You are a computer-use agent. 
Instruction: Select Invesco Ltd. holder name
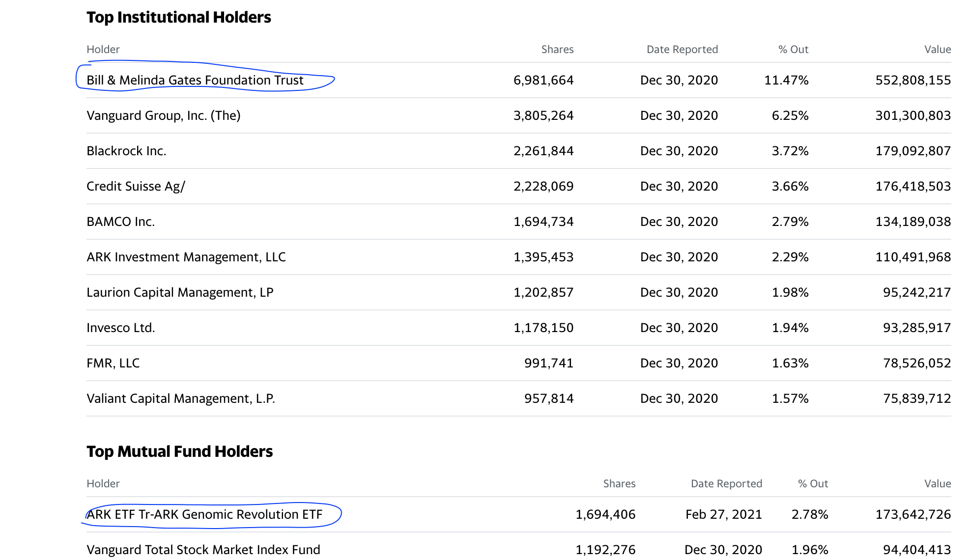click(x=120, y=328)
